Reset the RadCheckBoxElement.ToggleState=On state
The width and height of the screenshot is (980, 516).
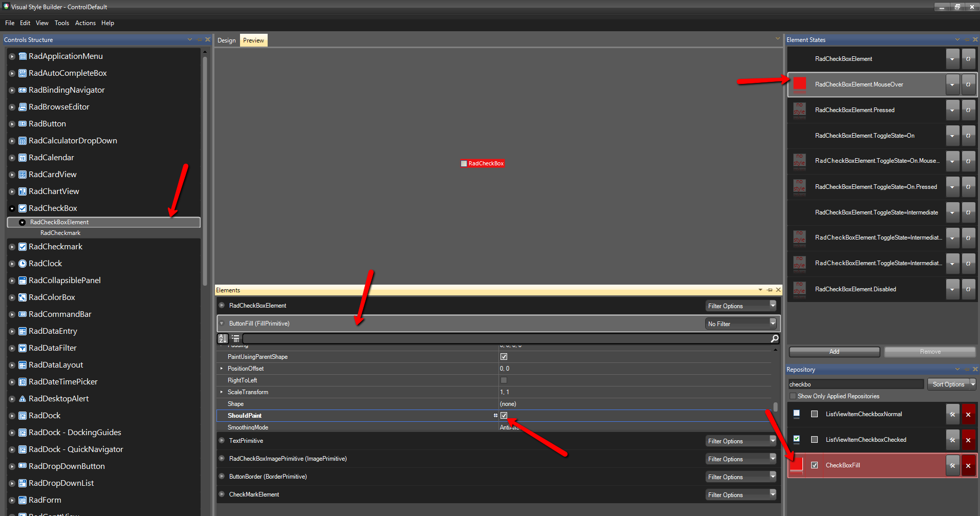click(x=968, y=136)
